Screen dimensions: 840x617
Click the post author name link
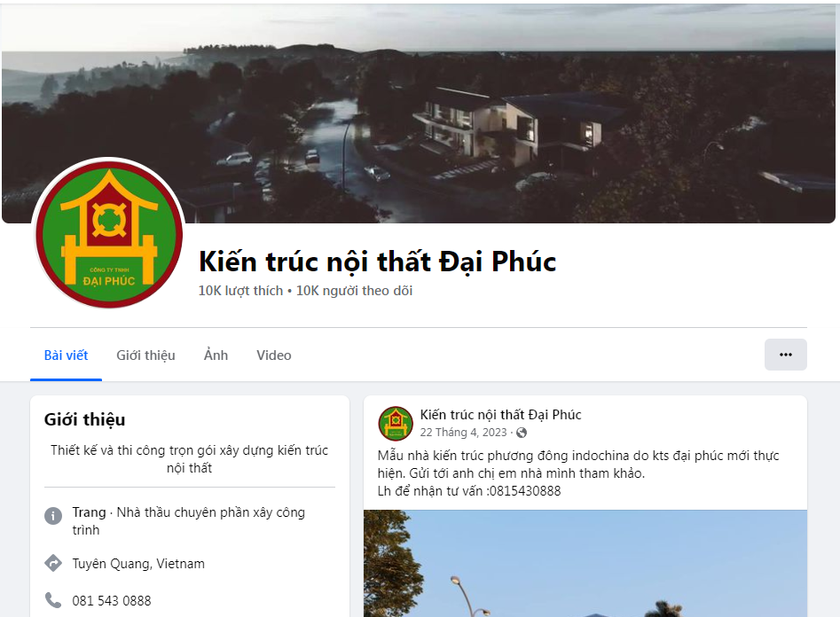500,415
